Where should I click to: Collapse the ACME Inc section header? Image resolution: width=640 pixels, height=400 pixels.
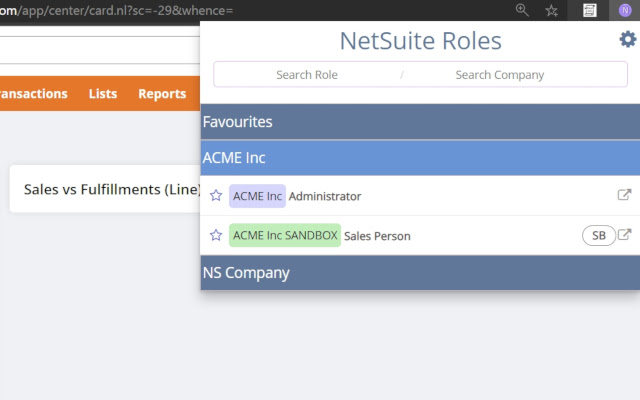tap(420, 158)
